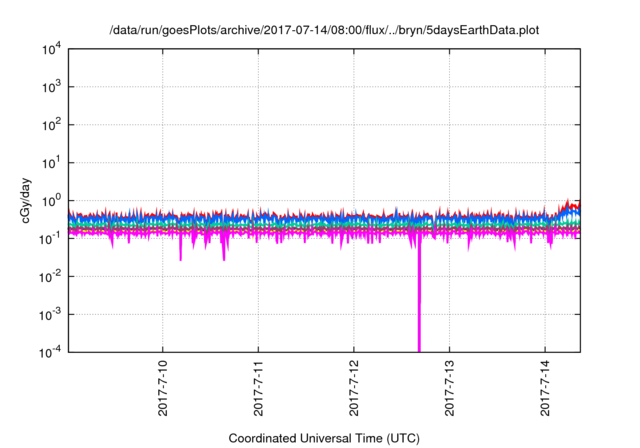Click the x-axis label Coordinated Universal Time (UTC)

point(324,438)
